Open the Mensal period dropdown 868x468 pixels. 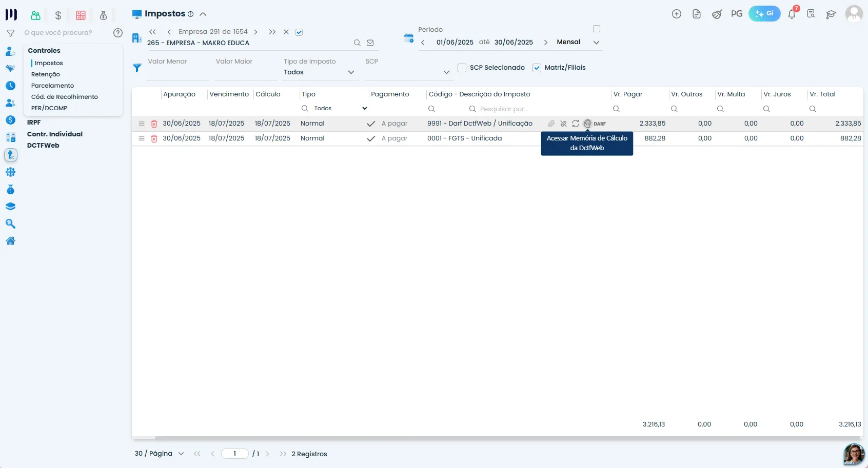[578, 42]
